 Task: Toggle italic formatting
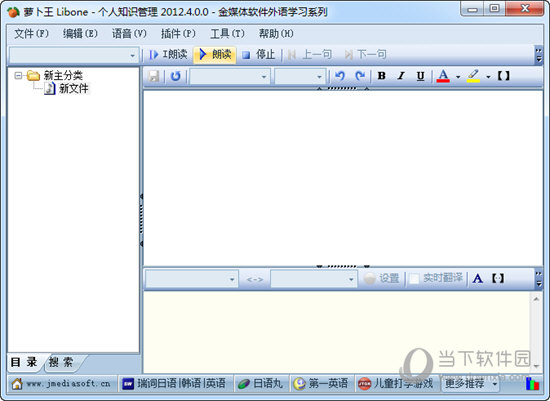click(401, 76)
